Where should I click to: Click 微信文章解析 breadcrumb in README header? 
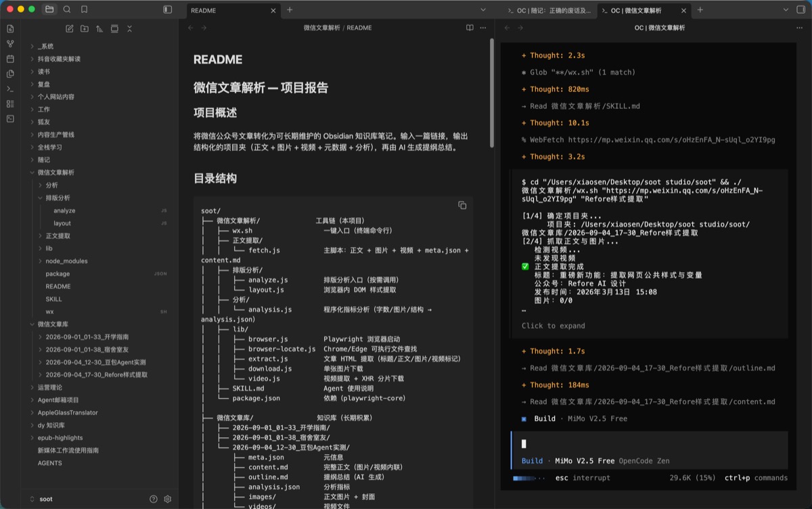point(321,28)
